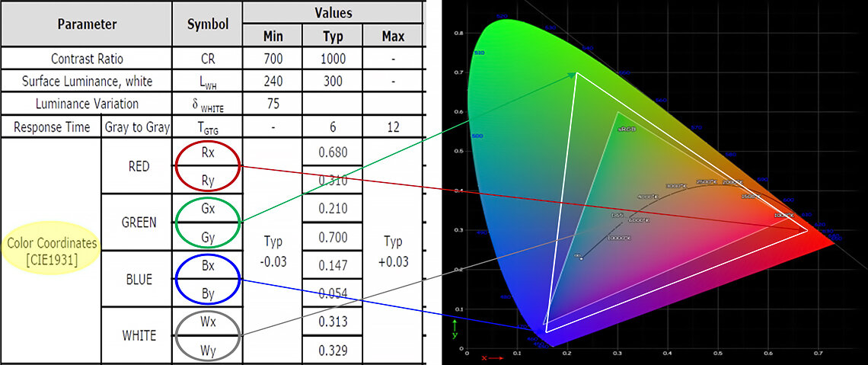Select the D65 white point label
Image resolution: width=868 pixels, height=365 pixels.
coord(617,216)
